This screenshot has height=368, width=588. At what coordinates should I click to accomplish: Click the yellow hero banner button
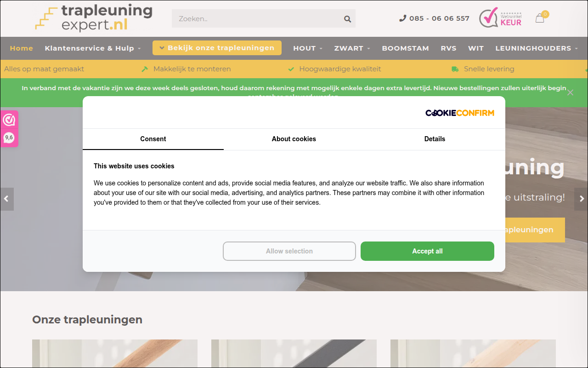[535, 230]
